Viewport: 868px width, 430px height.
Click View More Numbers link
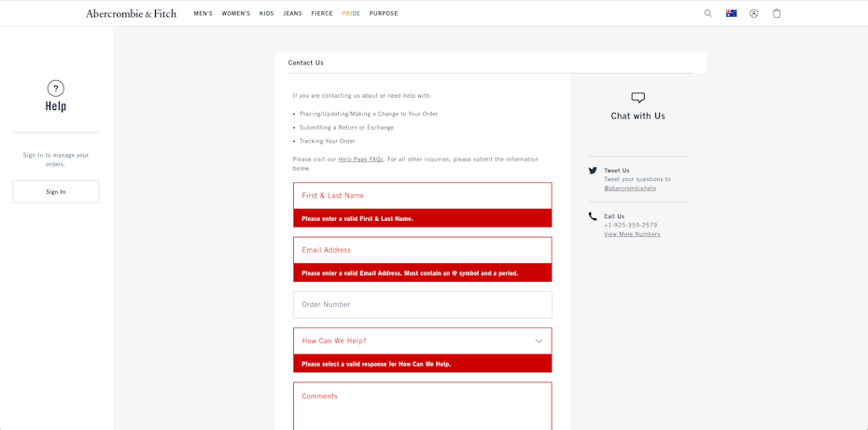coord(632,234)
